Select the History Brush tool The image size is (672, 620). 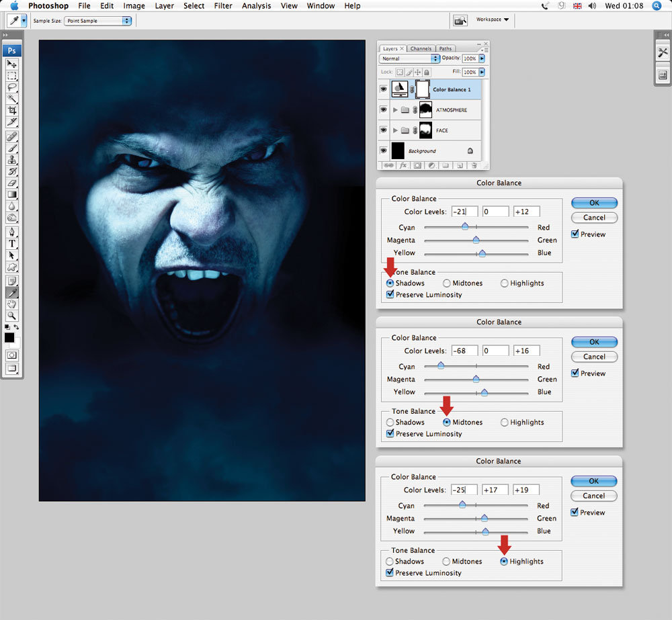point(12,171)
